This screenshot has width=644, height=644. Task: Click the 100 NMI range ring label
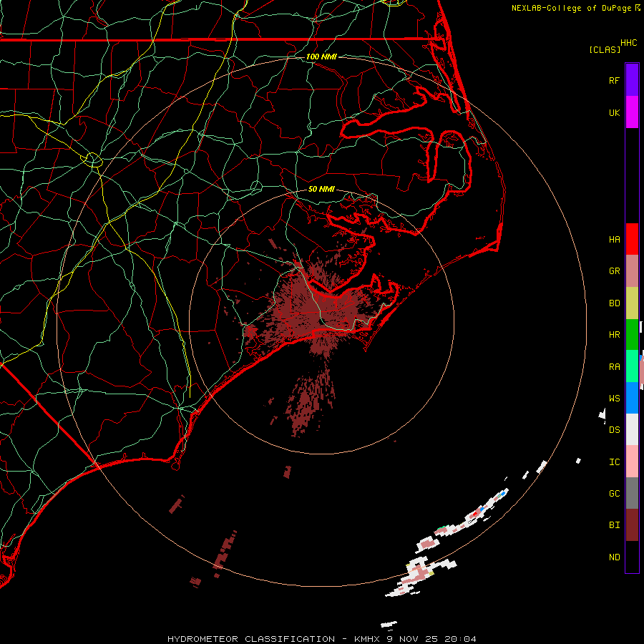pyautogui.click(x=321, y=57)
